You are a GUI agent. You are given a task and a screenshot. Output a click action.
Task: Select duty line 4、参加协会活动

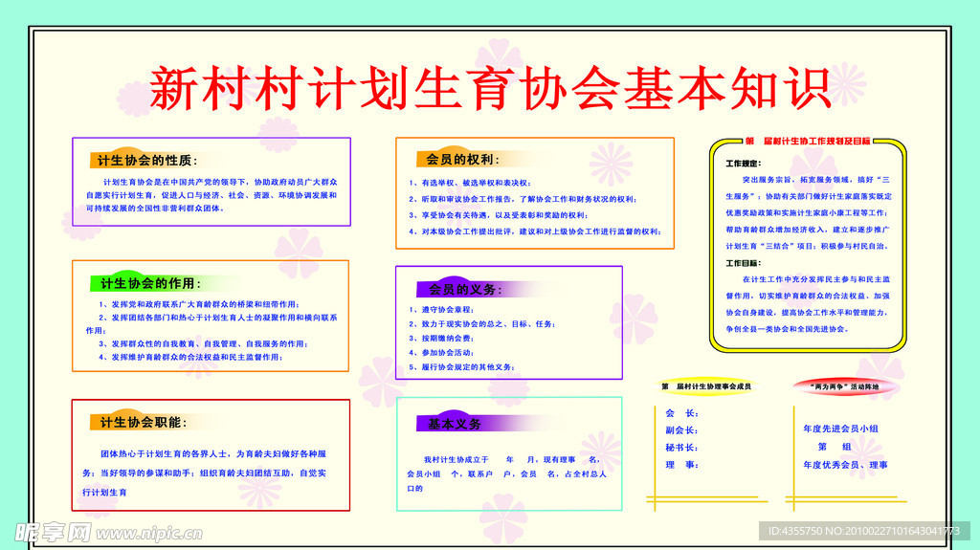point(441,353)
